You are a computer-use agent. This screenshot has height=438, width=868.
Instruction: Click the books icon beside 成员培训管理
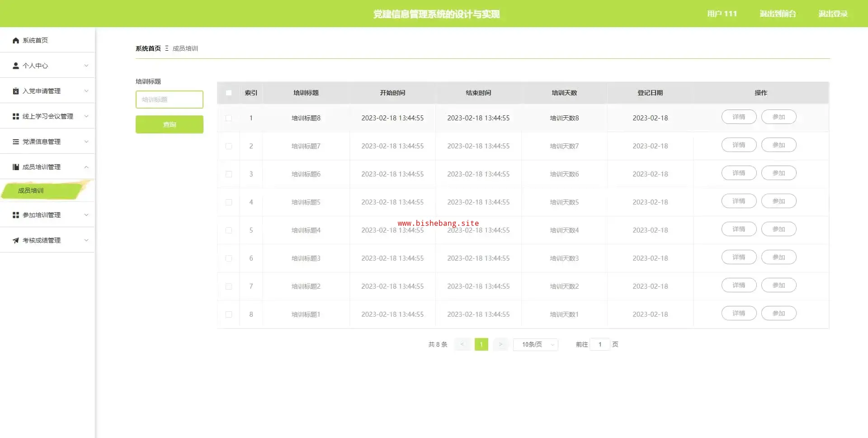tap(16, 167)
